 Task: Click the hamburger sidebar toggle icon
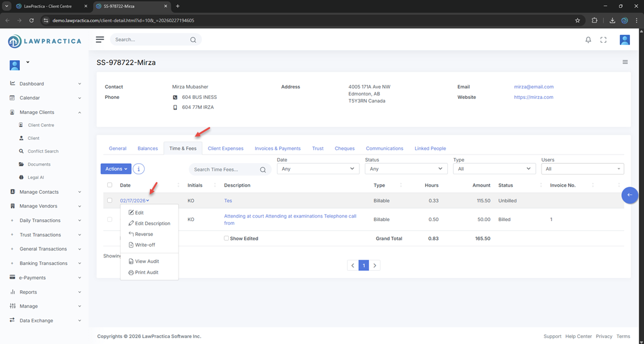pos(100,39)
